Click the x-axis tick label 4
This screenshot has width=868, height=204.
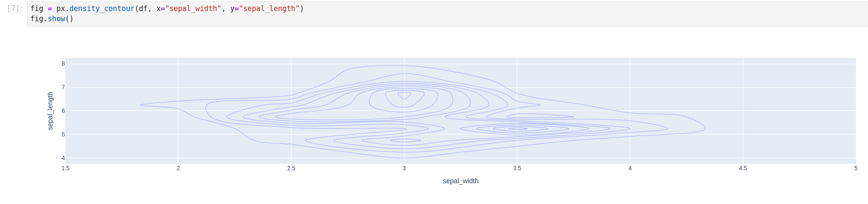630,168
